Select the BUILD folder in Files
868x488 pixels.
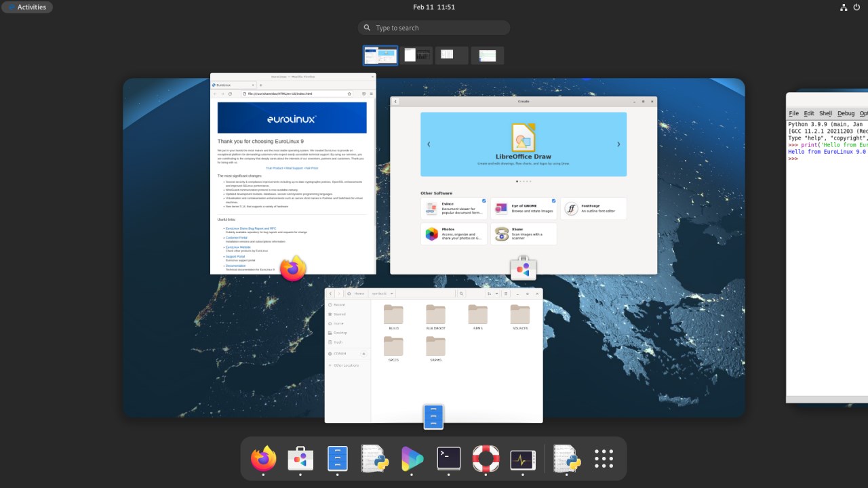pos(393,317)
